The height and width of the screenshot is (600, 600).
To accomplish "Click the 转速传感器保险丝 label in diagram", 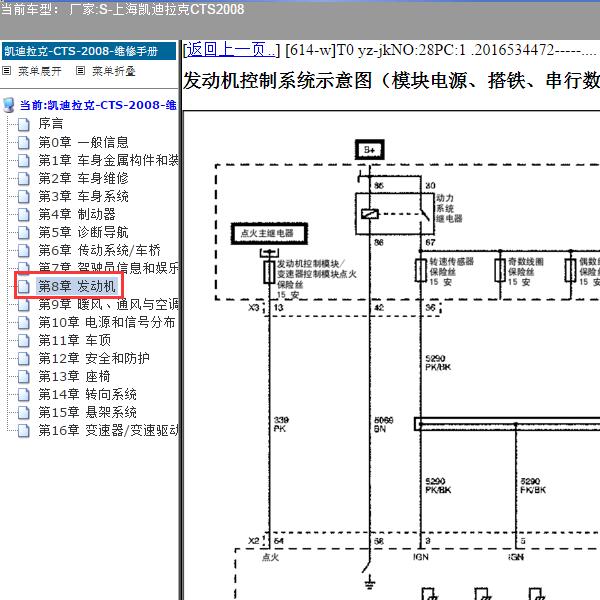I will tap(452, 272).
